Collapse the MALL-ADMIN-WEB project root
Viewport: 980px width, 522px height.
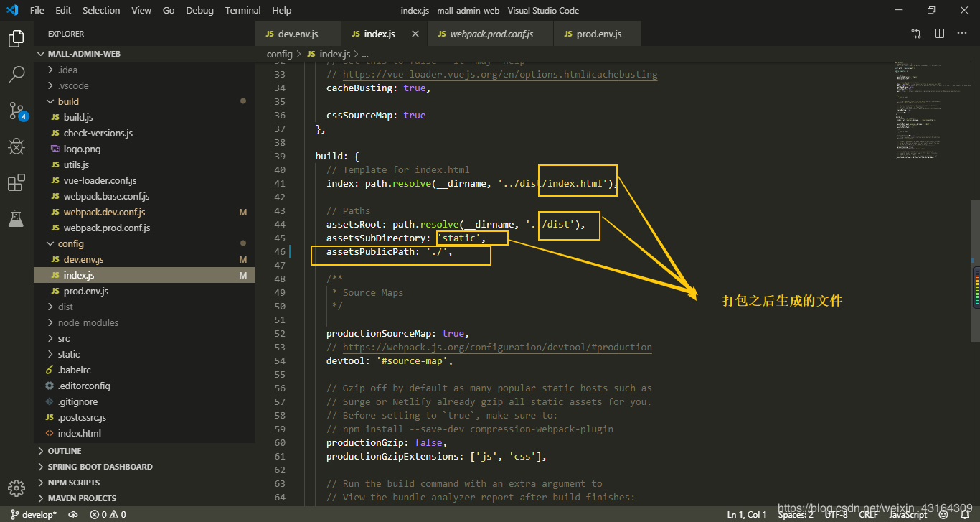(145, 54)
